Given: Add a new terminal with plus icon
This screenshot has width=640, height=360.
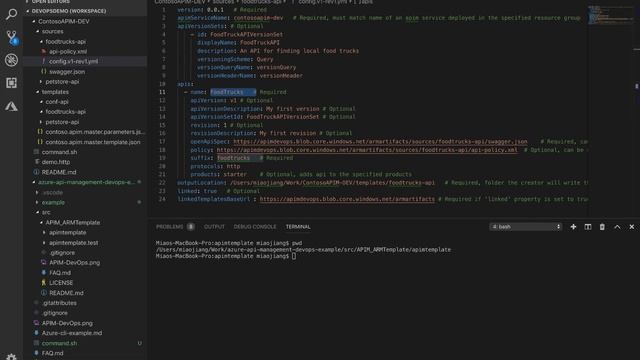Looking at the screenshot, I should point(573,227).
